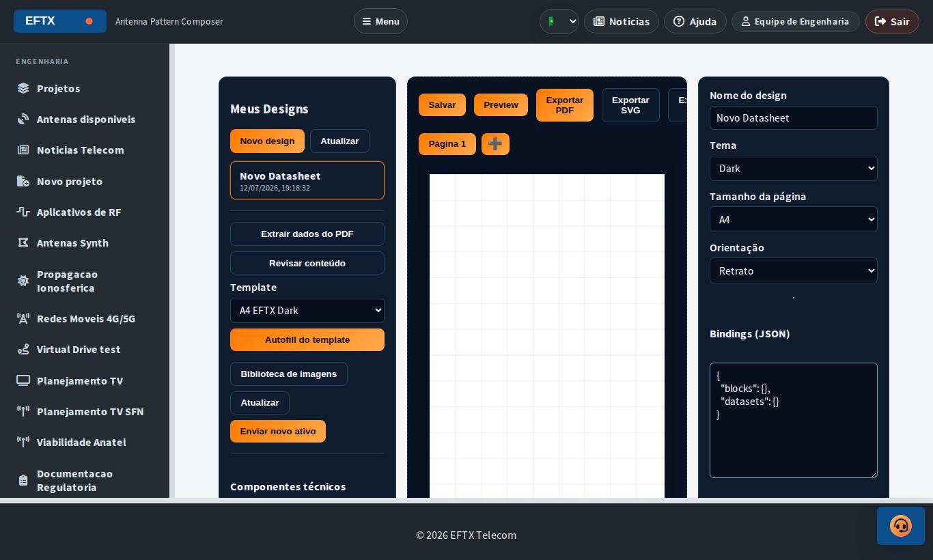Click the Aplicativos de RF waveform icon
Viewport: 933px width, 560px height.
23,212
